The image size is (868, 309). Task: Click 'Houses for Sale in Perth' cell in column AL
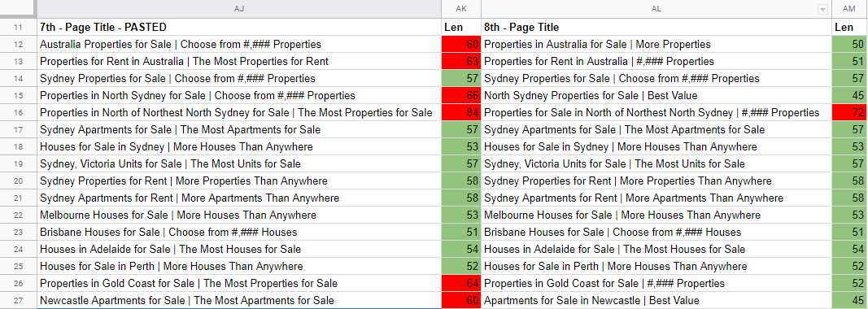point(656,267)
